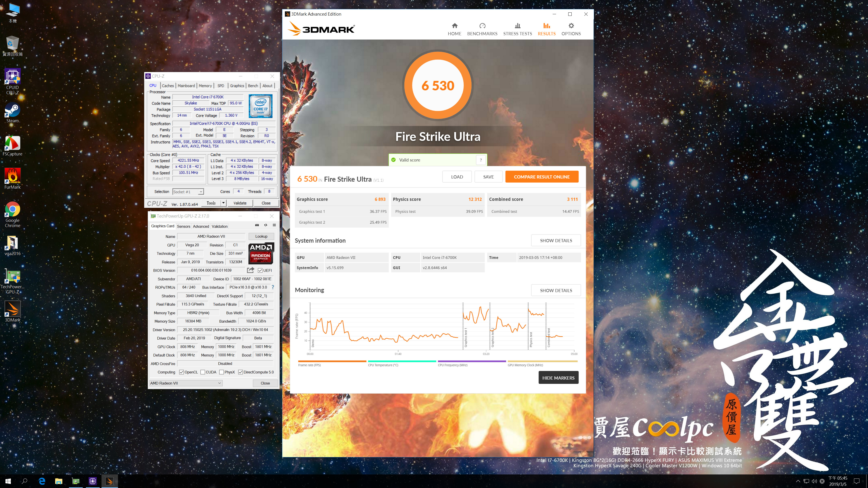Open the Bench tab in CPU-Z
868x488 pixels.
click(x=253, y=86)
